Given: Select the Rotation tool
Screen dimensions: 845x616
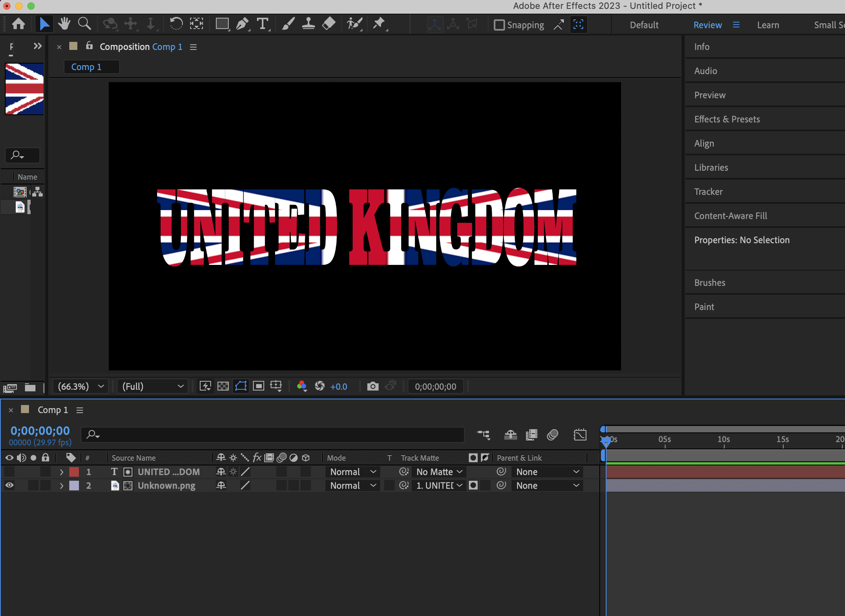Looking at the screenshot, I should (176, 24).
